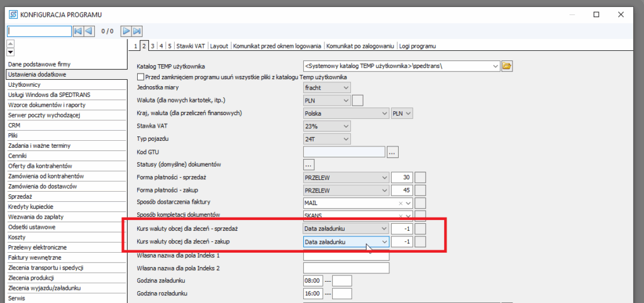
Task: Click ellipsis button next to Kod GTU
Action: tap(393, 151)
